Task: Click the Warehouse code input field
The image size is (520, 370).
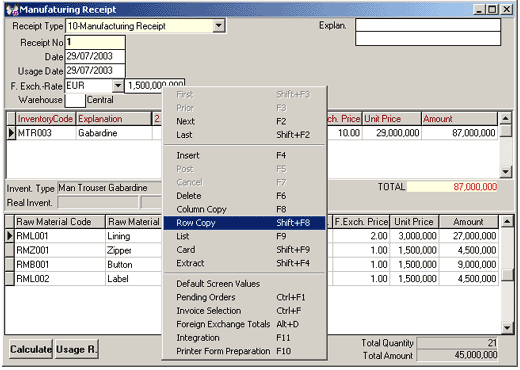Action: [75, 100]
